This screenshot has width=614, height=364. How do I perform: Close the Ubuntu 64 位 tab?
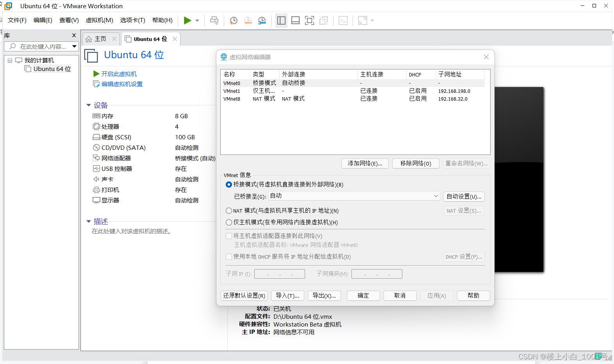175,39
